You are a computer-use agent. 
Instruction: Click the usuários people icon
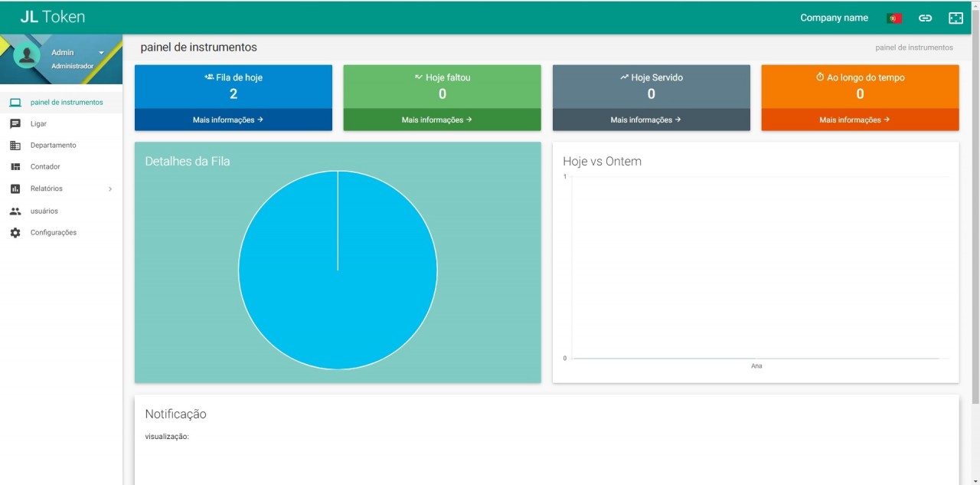click(x=15, y=211)
